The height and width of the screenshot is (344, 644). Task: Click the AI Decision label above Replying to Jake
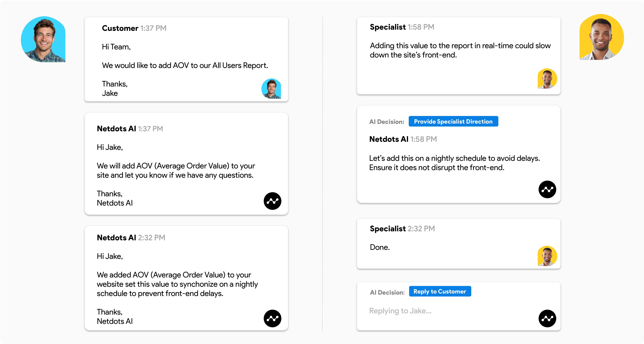click(387, 292)
